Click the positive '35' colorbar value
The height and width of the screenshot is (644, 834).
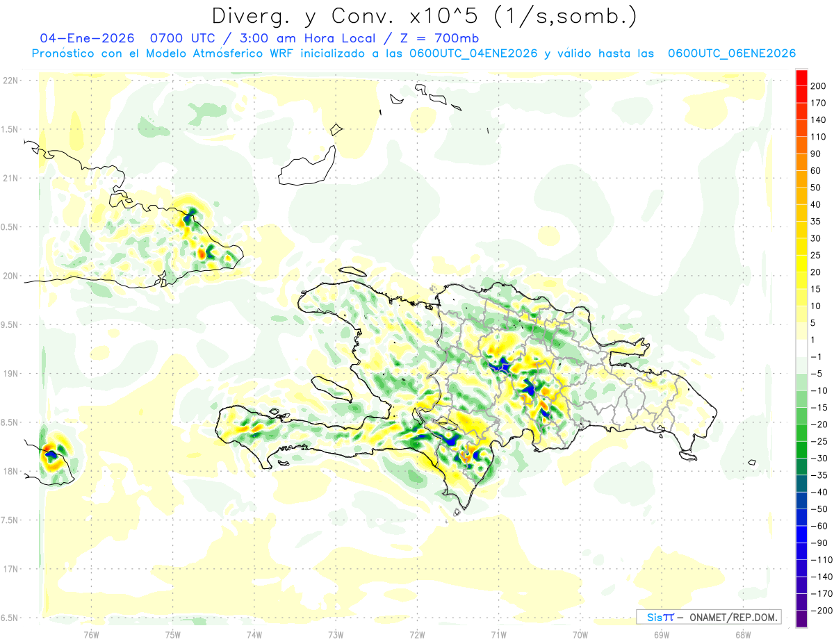coord(816,222)
